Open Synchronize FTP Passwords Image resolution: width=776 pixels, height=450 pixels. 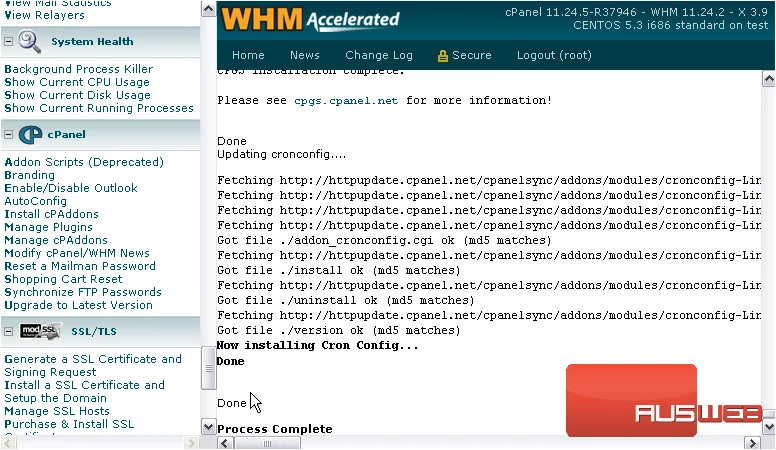83,292
